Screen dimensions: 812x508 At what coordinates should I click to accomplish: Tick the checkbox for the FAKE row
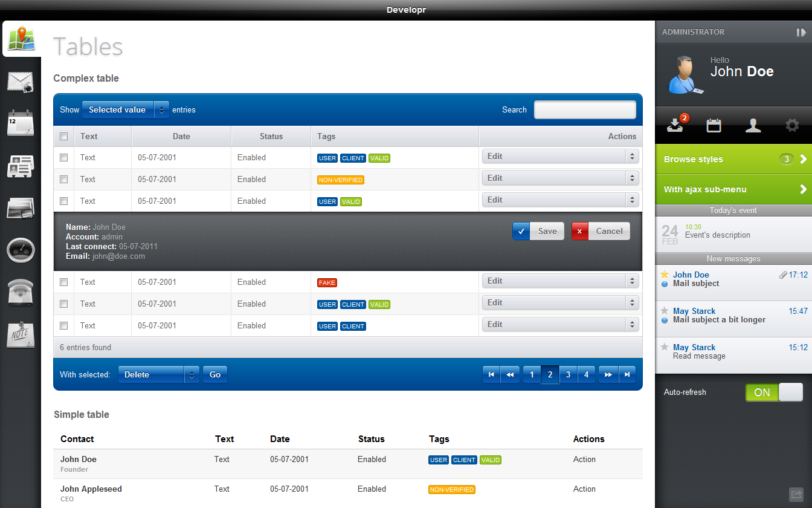(64, 282)
